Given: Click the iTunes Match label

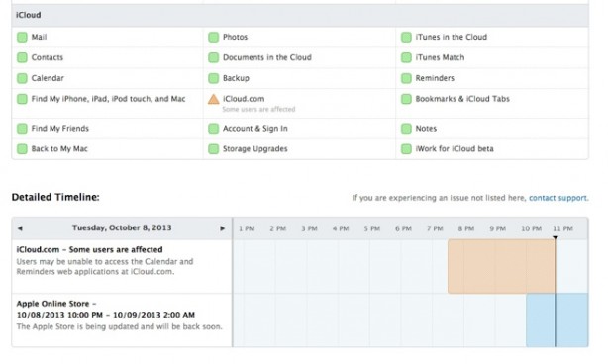Looking at the screenshot, I should click(440, 57).
